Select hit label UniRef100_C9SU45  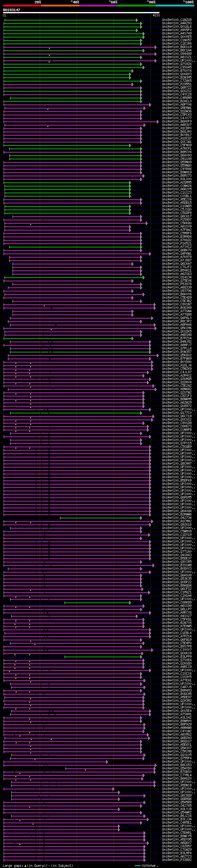pyautogui.click(x=177, y=67)
